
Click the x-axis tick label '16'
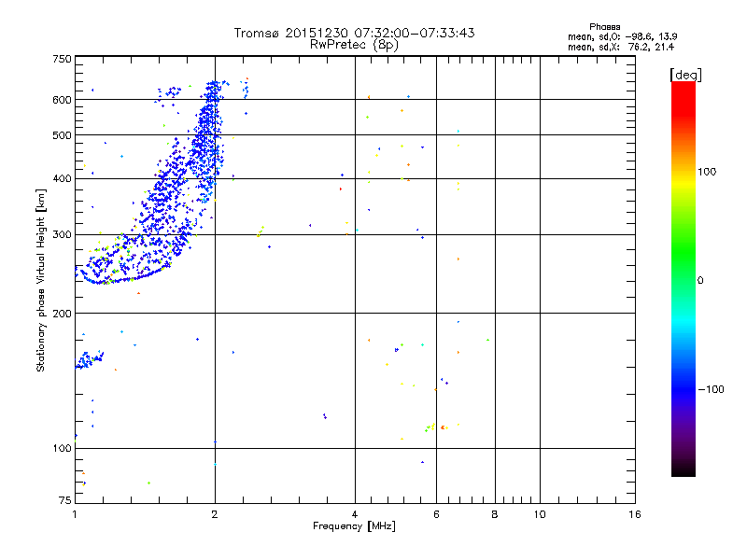(635, 514)
